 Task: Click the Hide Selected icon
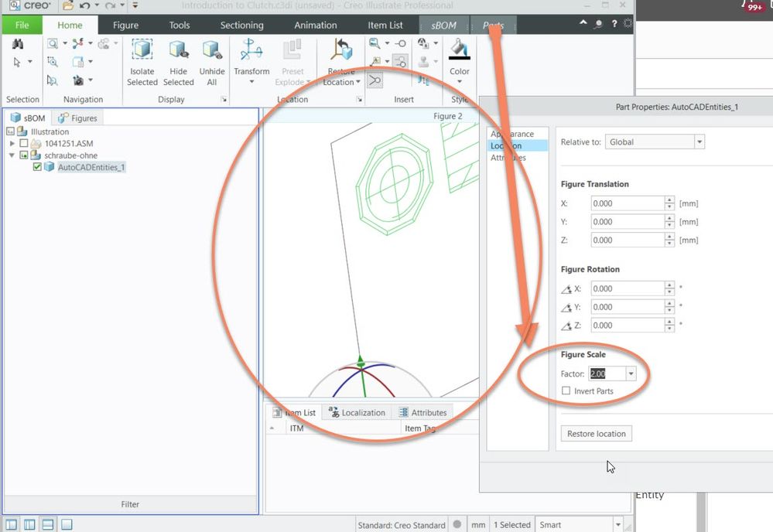click(x=178, y=53)
